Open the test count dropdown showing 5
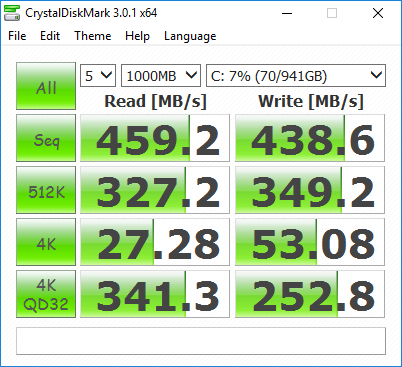 click(98, 76)
